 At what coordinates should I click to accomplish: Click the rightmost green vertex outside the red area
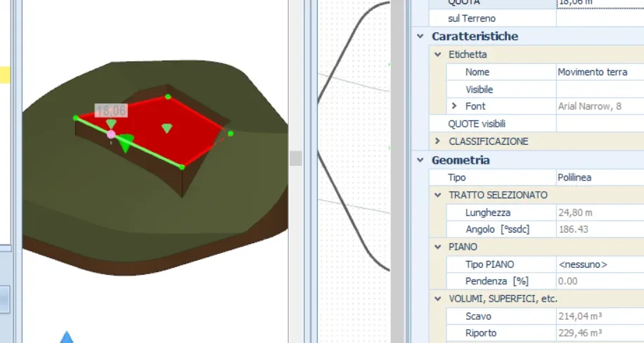point(231,133)
